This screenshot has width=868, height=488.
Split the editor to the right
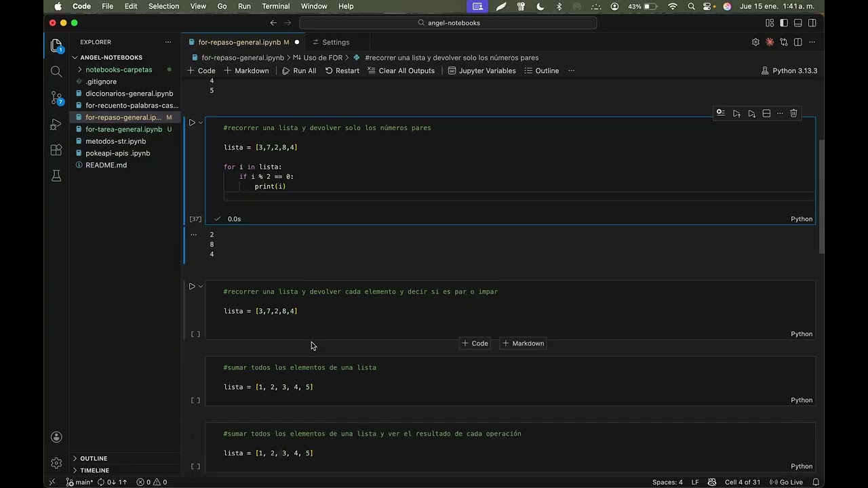point(798,42)
